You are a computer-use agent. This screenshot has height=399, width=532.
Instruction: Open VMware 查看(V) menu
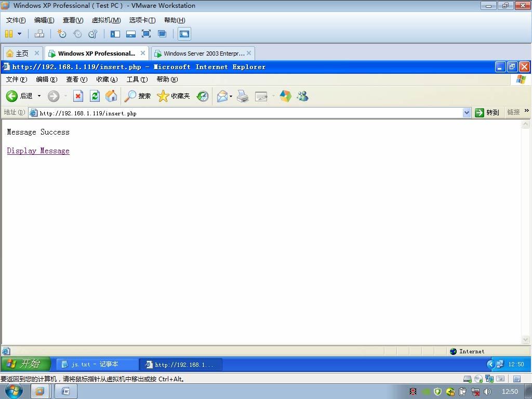click(73, 20)
